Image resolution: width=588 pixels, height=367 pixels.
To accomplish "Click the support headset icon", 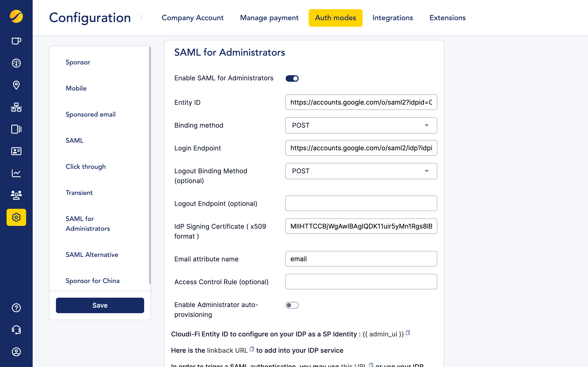I will [x=16, y=330].
